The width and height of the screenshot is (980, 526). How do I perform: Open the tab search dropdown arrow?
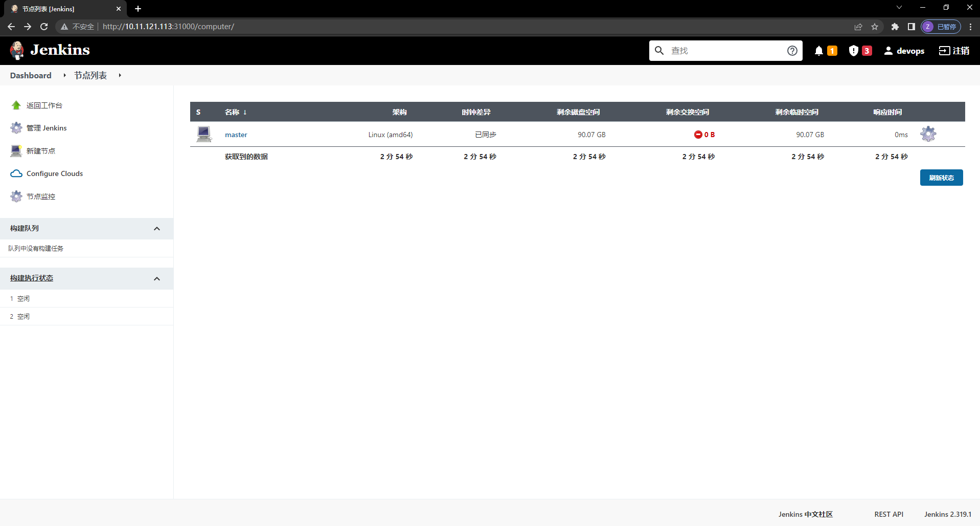[x=899, y=8]
